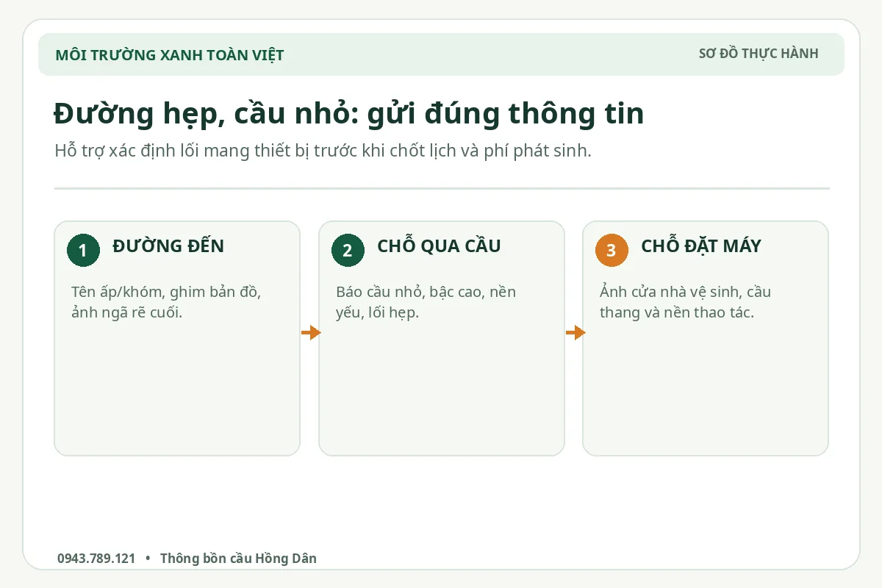The height and width of the screenshot is (588, 882).
Task: Click the subtitle starting with "Hỗ trợ xác định lối"
Action: tap(323, 151)
